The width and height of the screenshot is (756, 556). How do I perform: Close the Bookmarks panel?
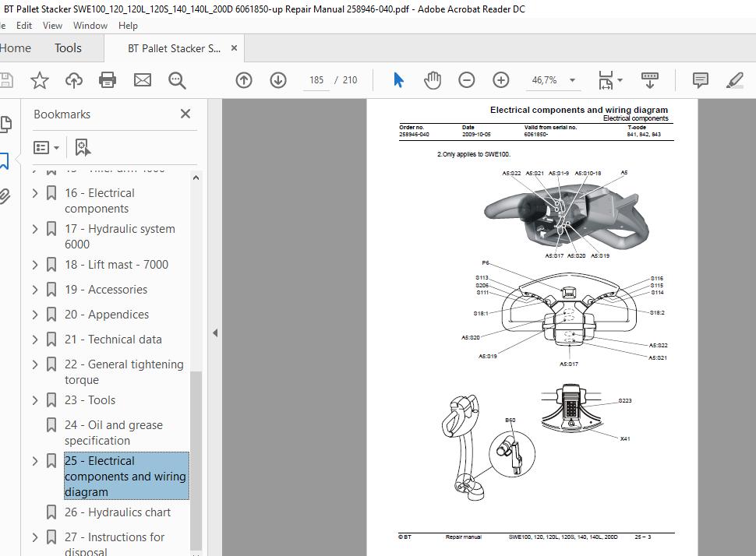185,114
